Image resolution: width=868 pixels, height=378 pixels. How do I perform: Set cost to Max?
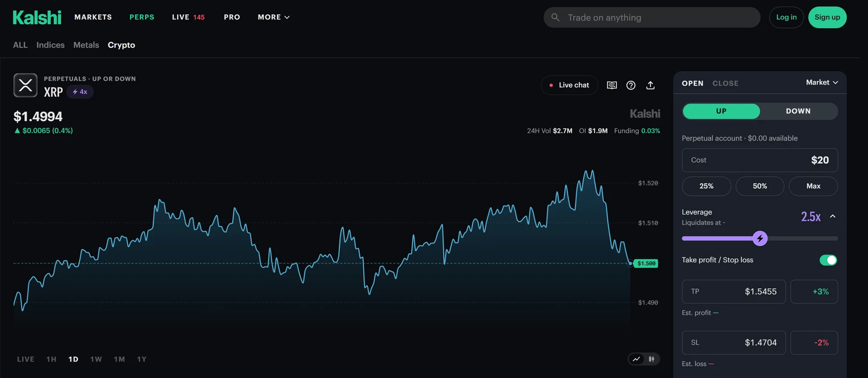(814, 186)
